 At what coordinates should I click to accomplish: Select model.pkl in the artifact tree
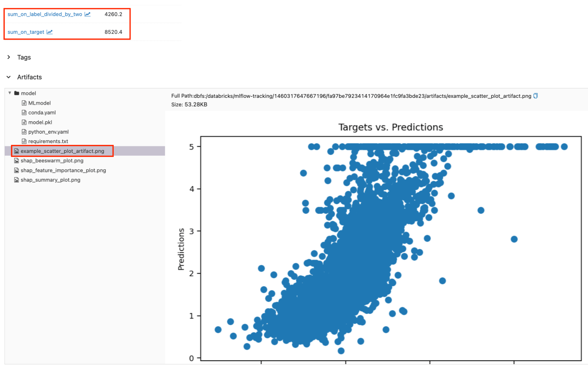pyautogui.click(x=40, y=122)
